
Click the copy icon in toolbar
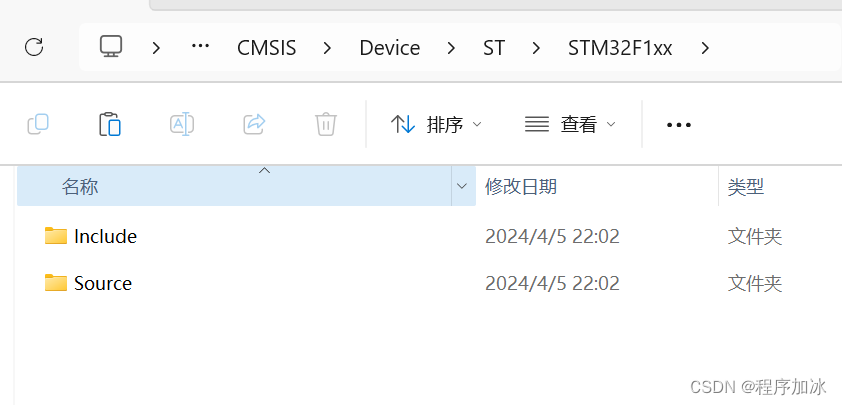[38, 124]
